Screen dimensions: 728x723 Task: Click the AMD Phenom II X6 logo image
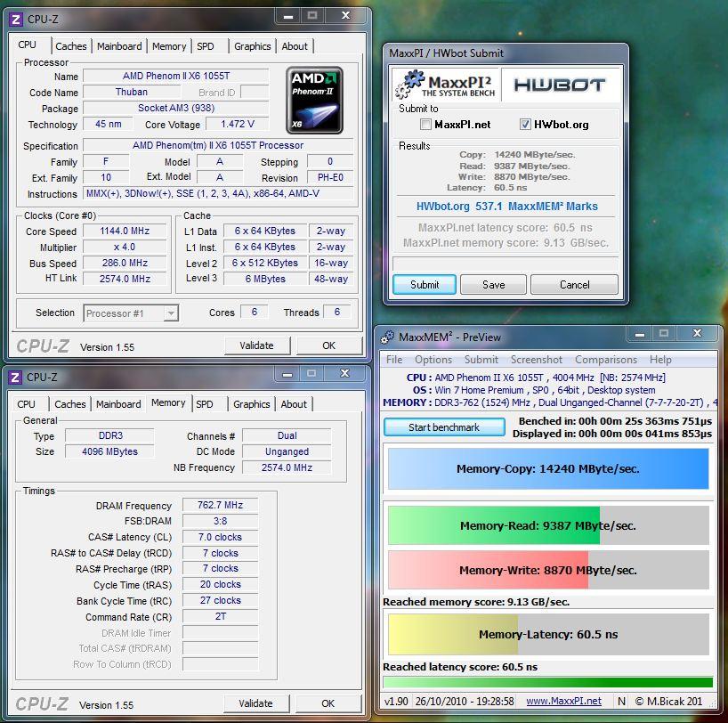314,100
